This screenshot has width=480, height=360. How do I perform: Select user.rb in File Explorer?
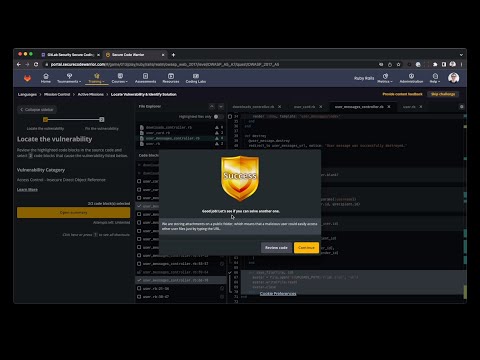181,144
